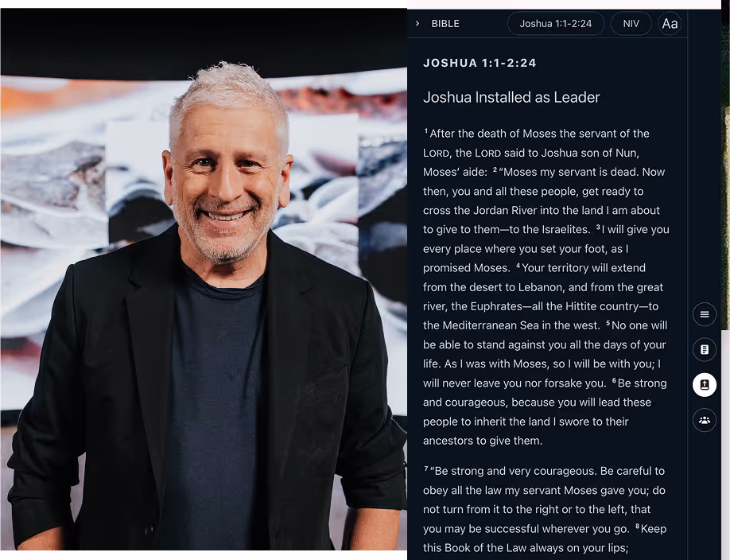This screenshot has height=560, width=730.
Task: Open the Aa font settings button
Action: [x=670, y=23]
